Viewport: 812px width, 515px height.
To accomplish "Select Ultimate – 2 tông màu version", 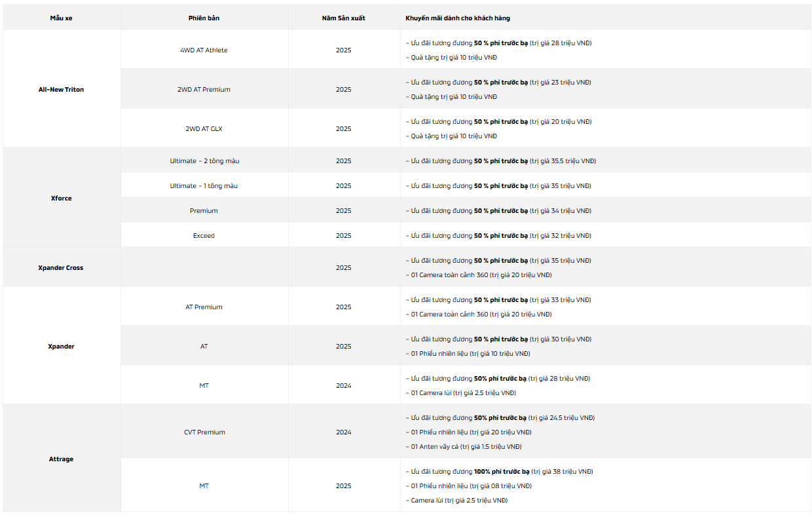I will tap(204, 161).
